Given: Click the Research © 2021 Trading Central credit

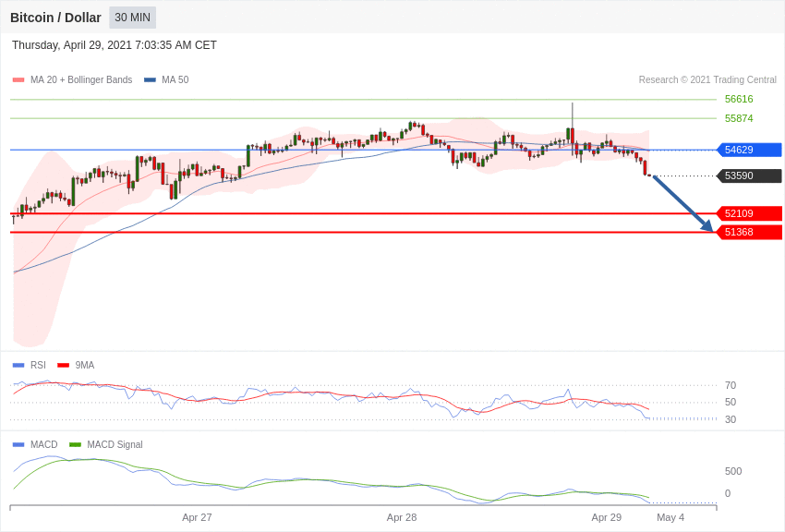Looking at the screenshot, I should 707,79.
